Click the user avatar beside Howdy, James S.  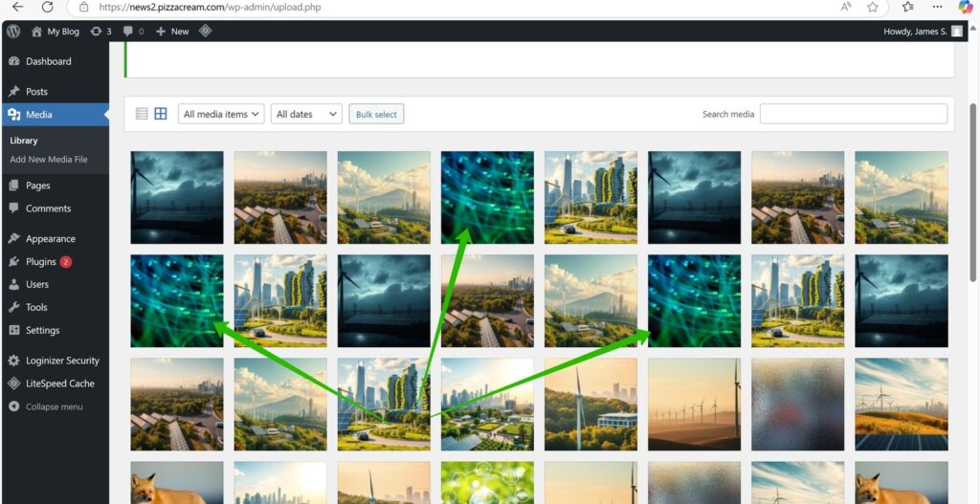tap(957, 32)
